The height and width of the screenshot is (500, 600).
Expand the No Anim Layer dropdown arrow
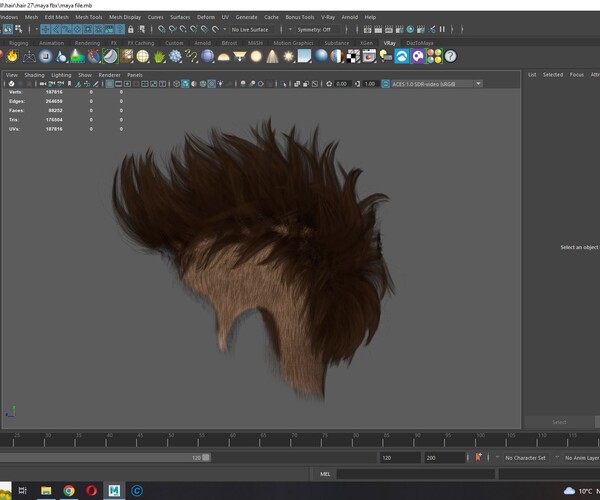[x=557, y=457]
